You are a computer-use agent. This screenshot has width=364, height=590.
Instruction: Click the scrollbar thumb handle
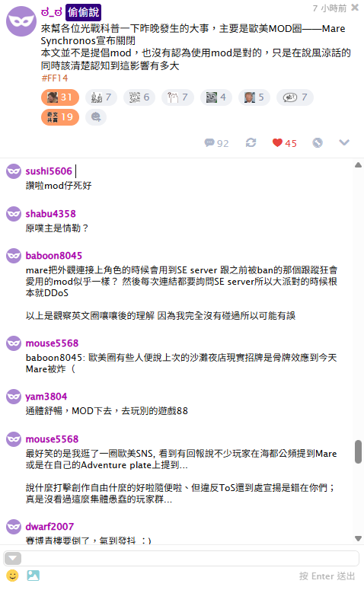tap(359, 451)
